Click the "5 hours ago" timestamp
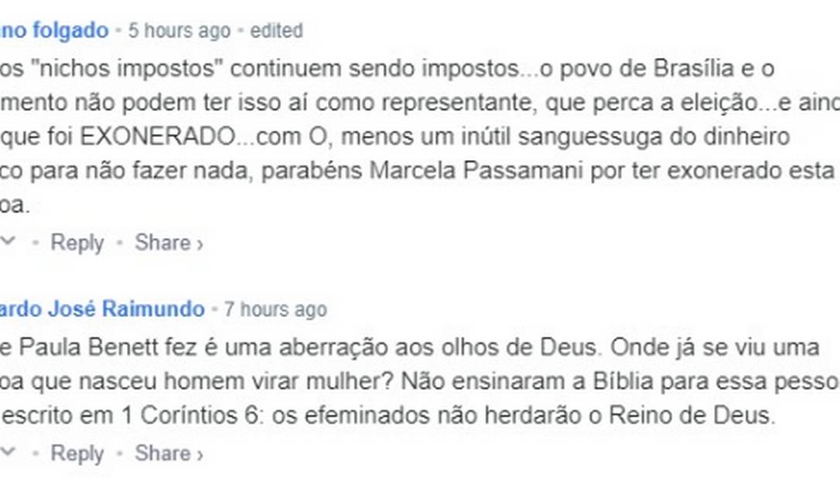Viewport: 840px width, 504px height. coord(179,31)
